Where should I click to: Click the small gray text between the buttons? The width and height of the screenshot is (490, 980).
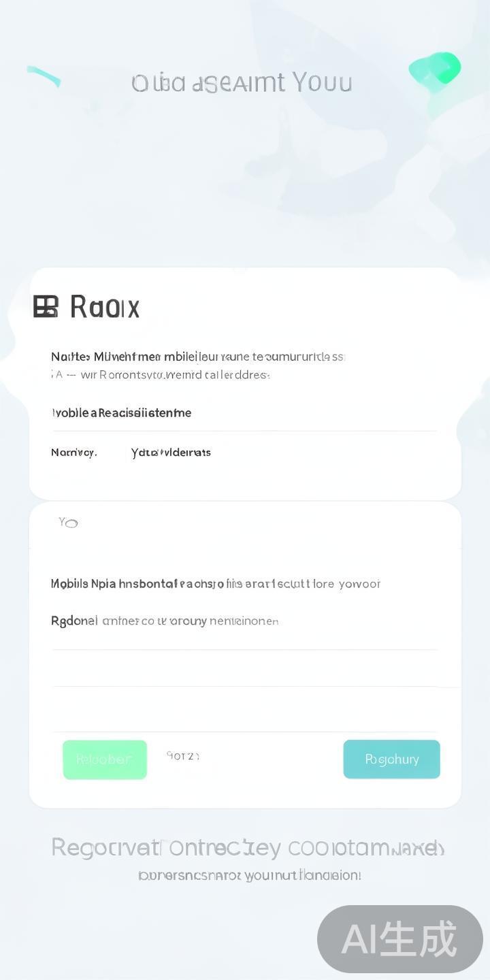(182, 755)
